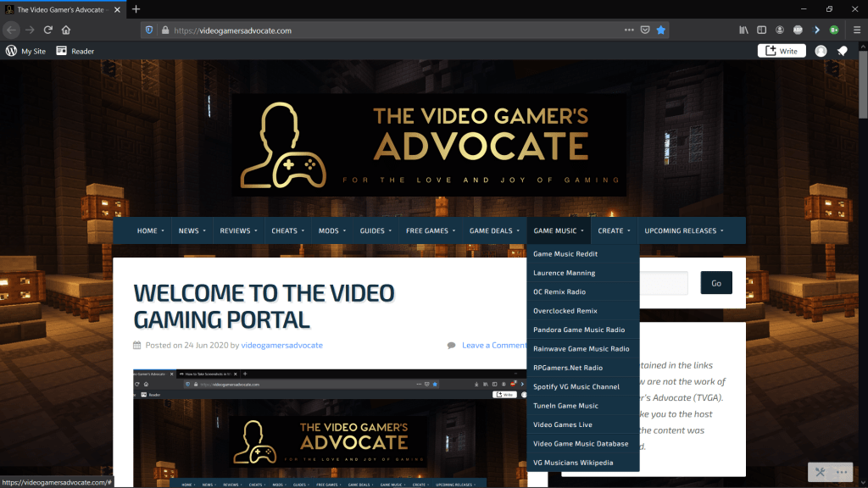Click the address bar URL field

pyautogui.click(x=381, y=30)
